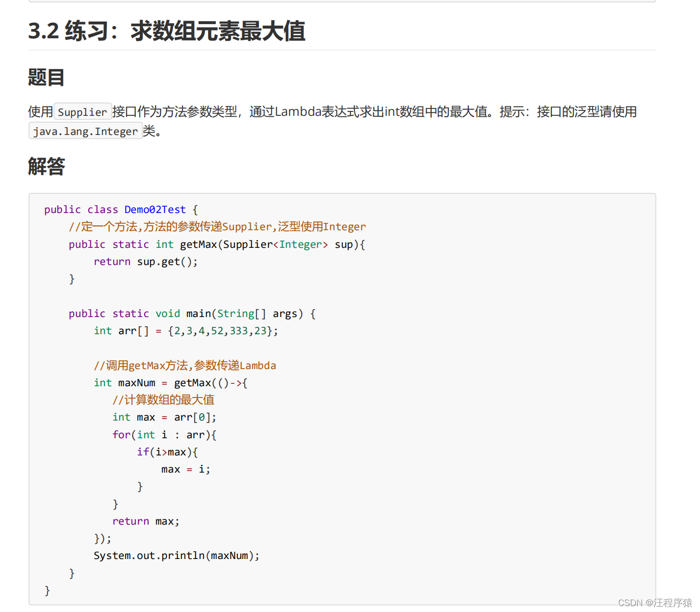Image resolution: width=700 pixels, height=612 pixels.
Task: Click the closing "});" of the lambda
Action: tap(103, 538)
